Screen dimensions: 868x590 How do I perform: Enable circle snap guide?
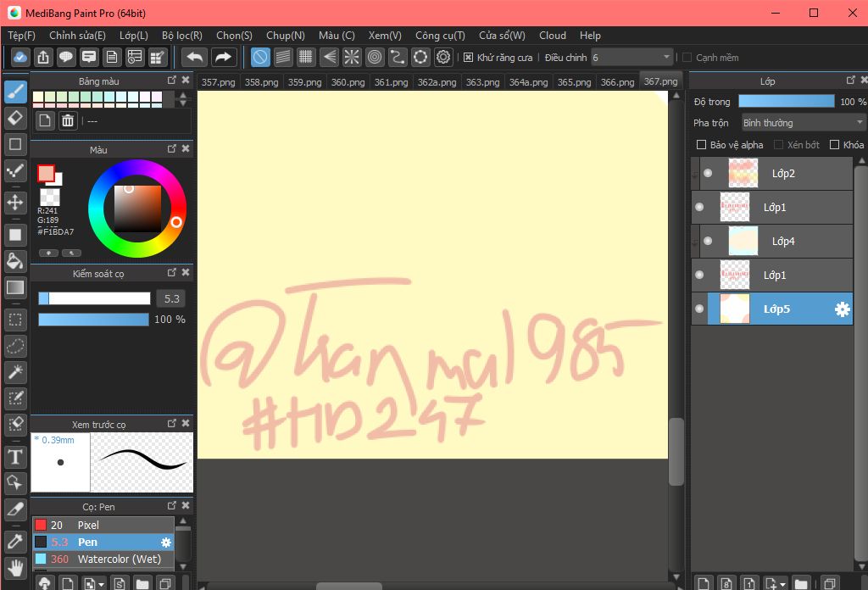point(375,57)
